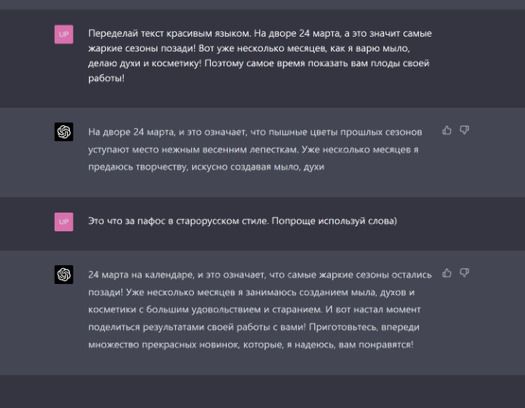Click the pink user avatar beside 'Это что за пафос'

pos(64,222)
